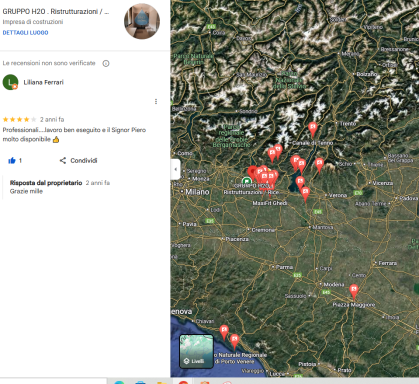The image size is (419, 384).
Task: Open Liliana Ferrari reviewer avatar
Action: point(10,82)
